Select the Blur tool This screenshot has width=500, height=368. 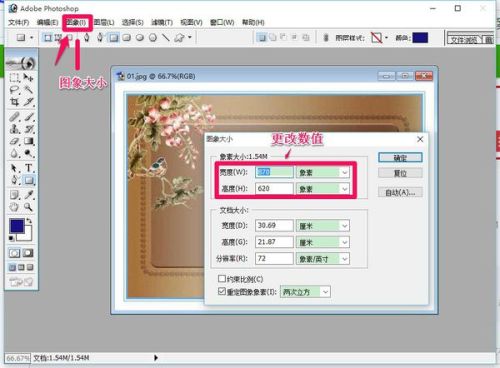point(14,154)
